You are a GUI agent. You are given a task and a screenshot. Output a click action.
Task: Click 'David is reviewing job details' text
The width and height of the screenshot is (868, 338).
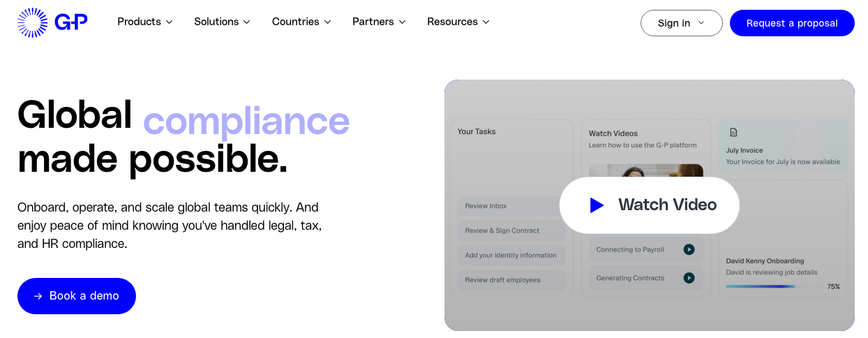(772, 272)
